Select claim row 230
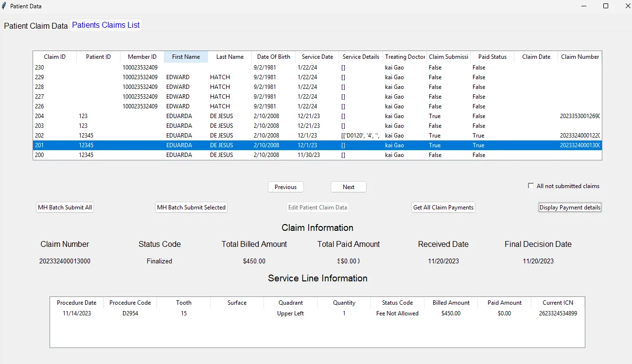 194,68
